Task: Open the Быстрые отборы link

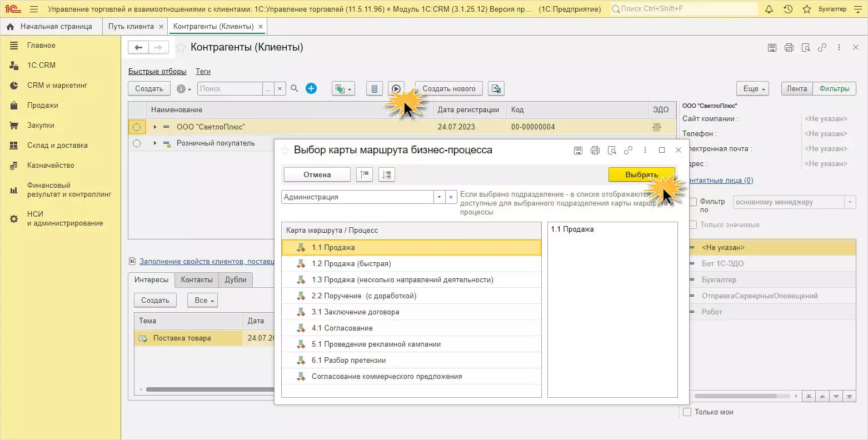Action: pos(157,72)
